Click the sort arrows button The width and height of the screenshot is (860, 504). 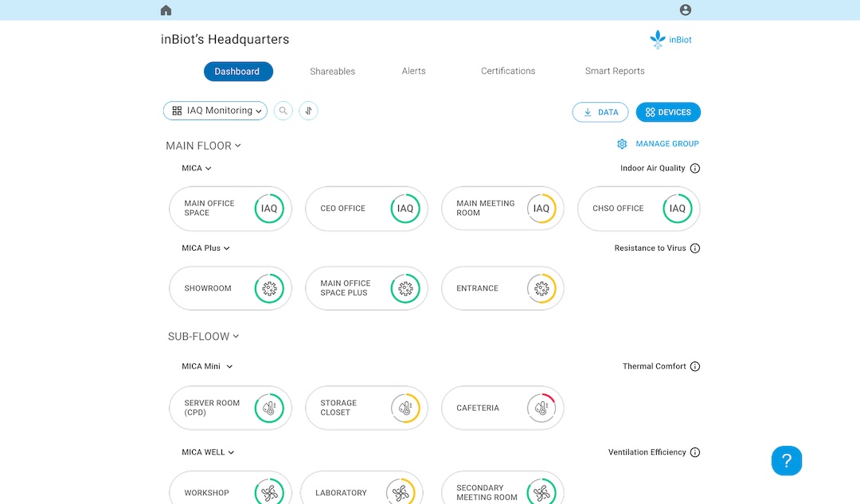pyautogui.click(x=308, y=111)
